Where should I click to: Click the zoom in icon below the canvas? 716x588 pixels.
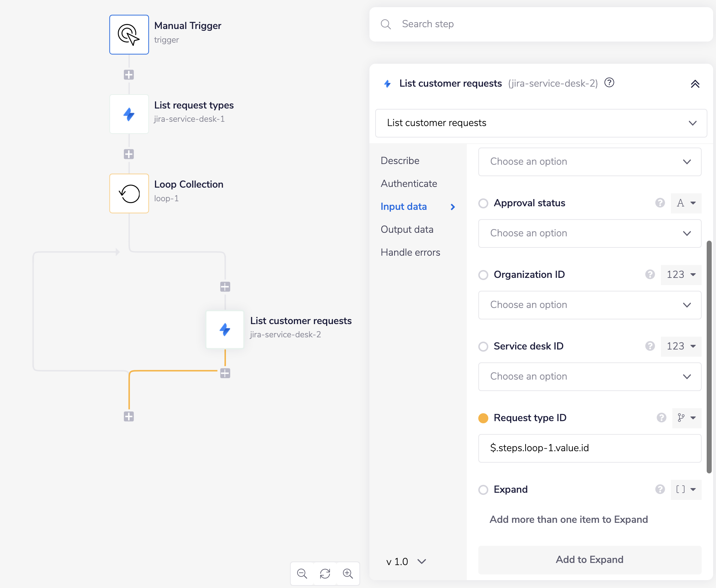[348, 574]
